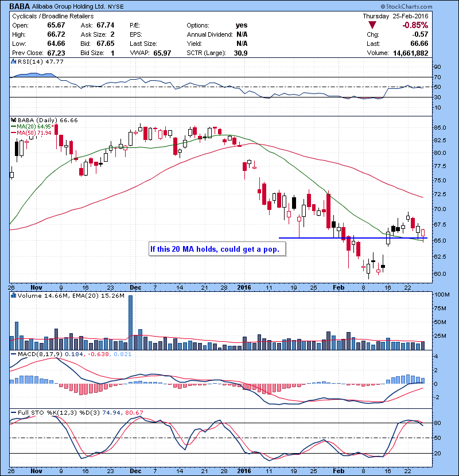Click the RSI(14) 47.77 panel label
Screen dimensions: 459x476
pyautogui.click(x=41, y=61)
